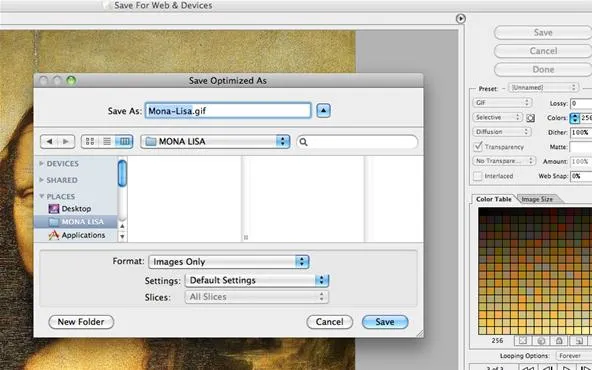The width and height of the screenshot is (592, 370).
Task: Switch to the Color Table tab
Action: pos(494,199)
